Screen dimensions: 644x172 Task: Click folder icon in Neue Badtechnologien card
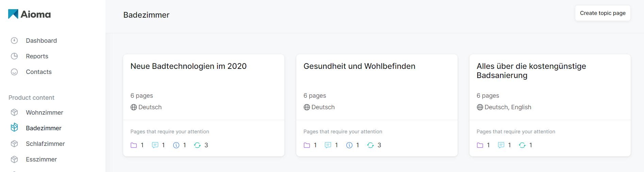[134, 145]
